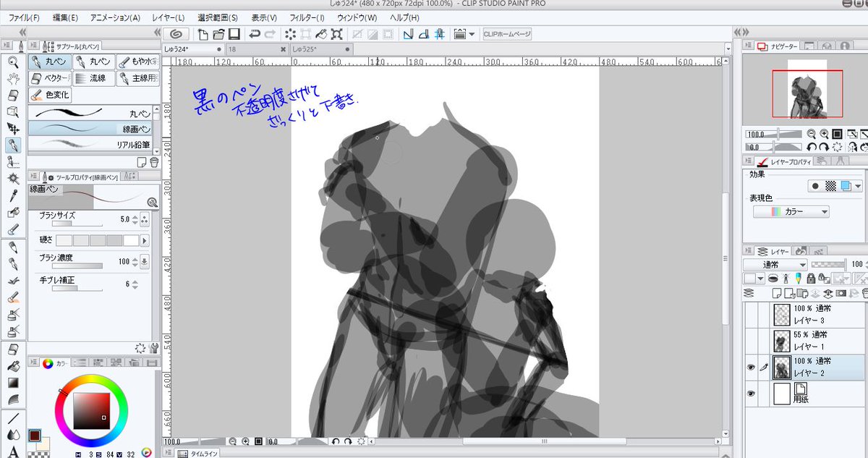The image size is (868, 458).
Task: Click the CLIPホームページ button
Action: click(x=506, y=34)
